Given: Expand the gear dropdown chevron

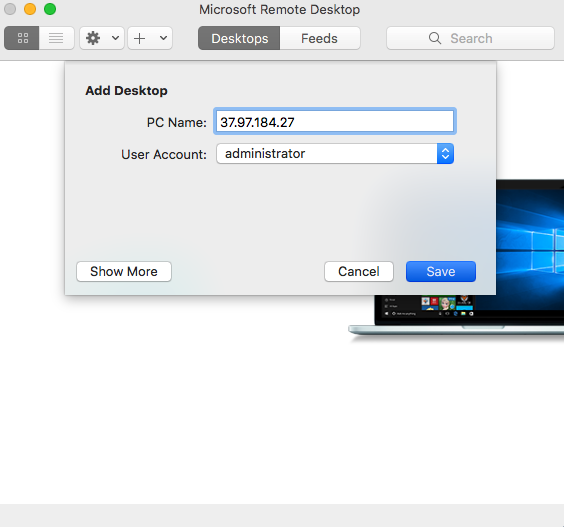Looking at the screenshot, I should [115, 38].
